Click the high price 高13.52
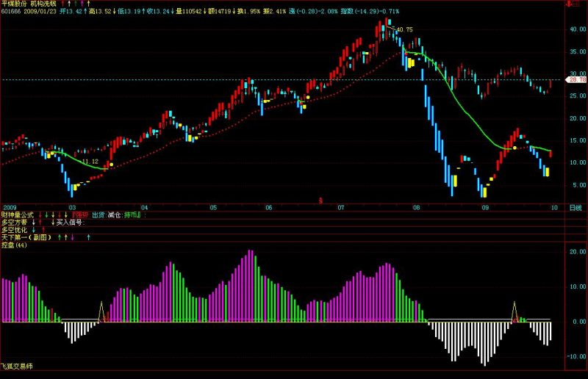This screenshot has height=379, width=588. [x=100, y=11]
